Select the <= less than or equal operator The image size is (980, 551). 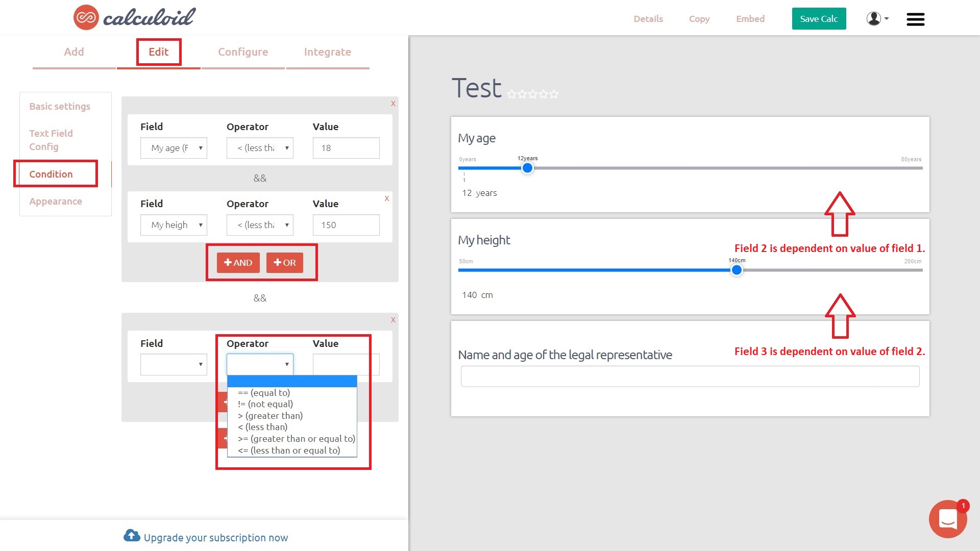point(289,449)
